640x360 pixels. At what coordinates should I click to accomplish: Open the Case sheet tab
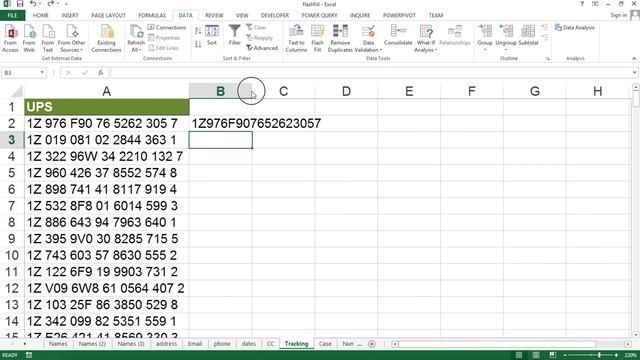(325, 344)
